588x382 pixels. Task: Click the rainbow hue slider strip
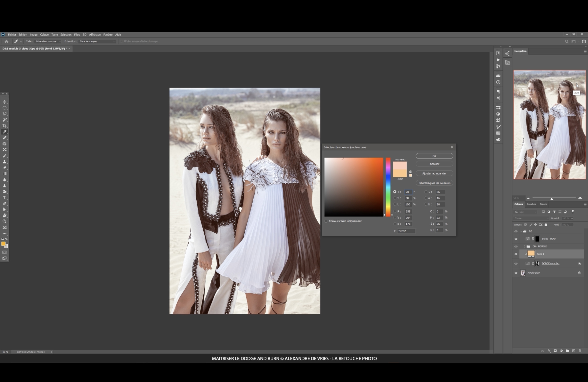(x=388, y=187)
